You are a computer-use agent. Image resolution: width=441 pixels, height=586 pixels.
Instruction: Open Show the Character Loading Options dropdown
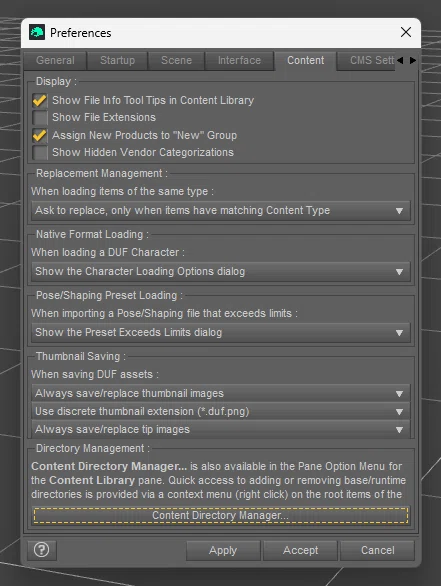point(221,271)
